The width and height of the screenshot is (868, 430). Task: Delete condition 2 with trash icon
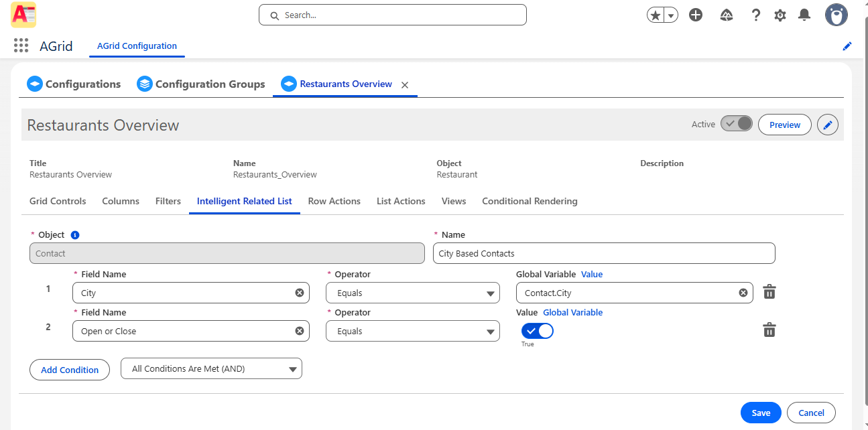pos(769,330)
